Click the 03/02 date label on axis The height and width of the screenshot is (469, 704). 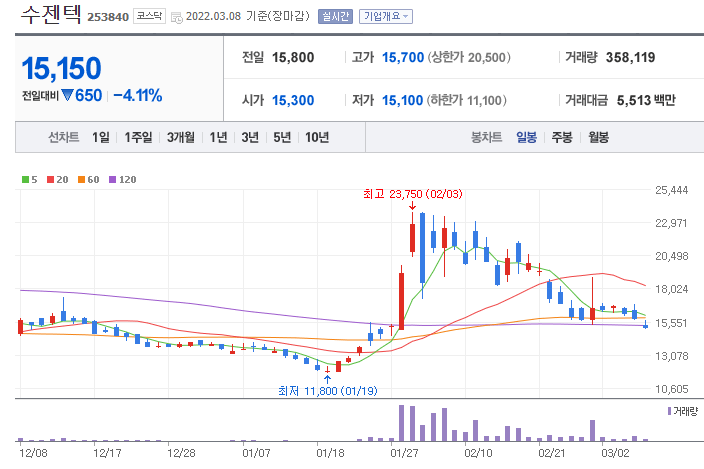click(615, 453)
